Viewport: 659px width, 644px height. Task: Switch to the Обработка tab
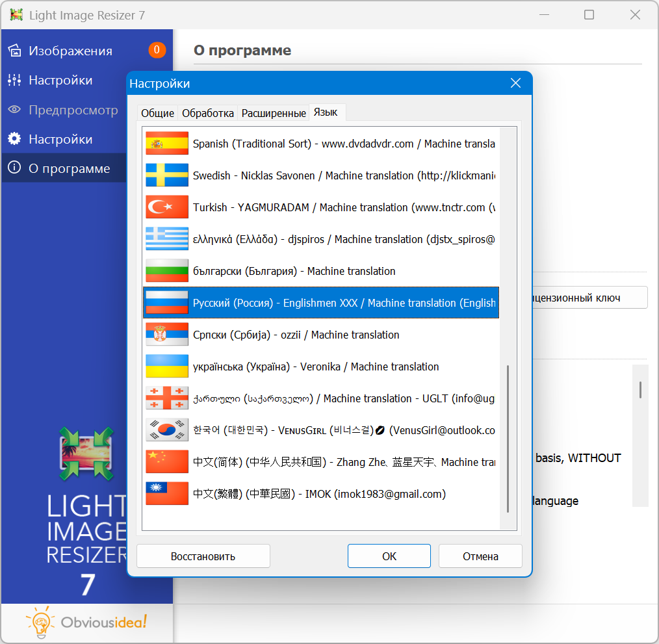[x=207, y=113]
